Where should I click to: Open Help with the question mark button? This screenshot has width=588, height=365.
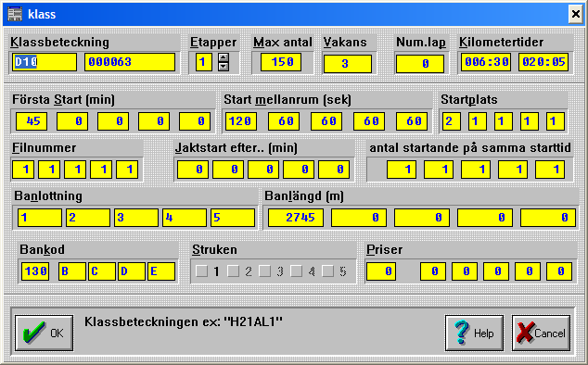coord(474,334)
